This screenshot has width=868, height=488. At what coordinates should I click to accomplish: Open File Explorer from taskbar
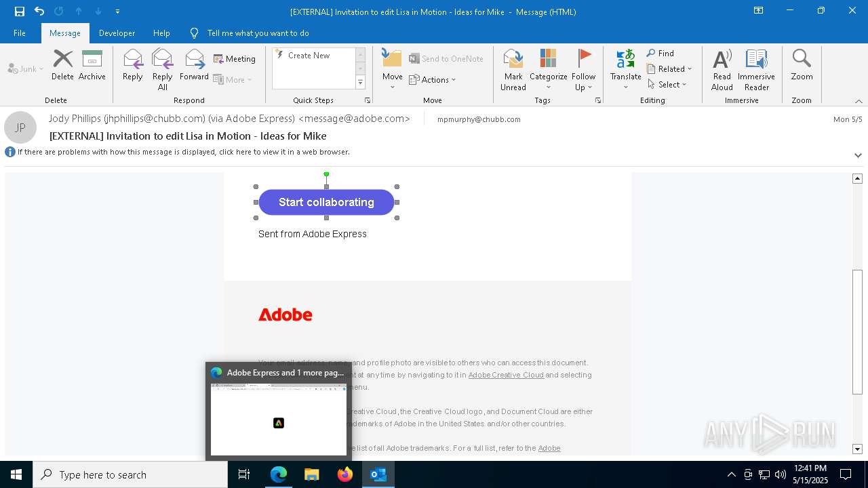coord(312,474)
